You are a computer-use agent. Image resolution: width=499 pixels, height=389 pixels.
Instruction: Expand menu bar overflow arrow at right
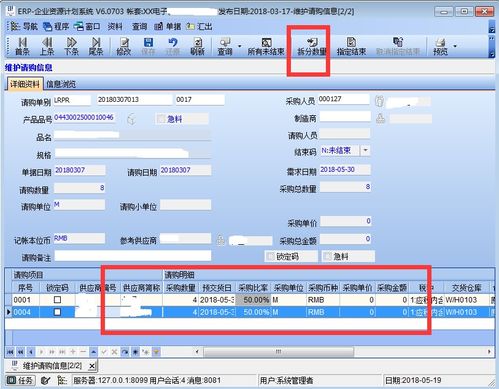click(491, 27)
